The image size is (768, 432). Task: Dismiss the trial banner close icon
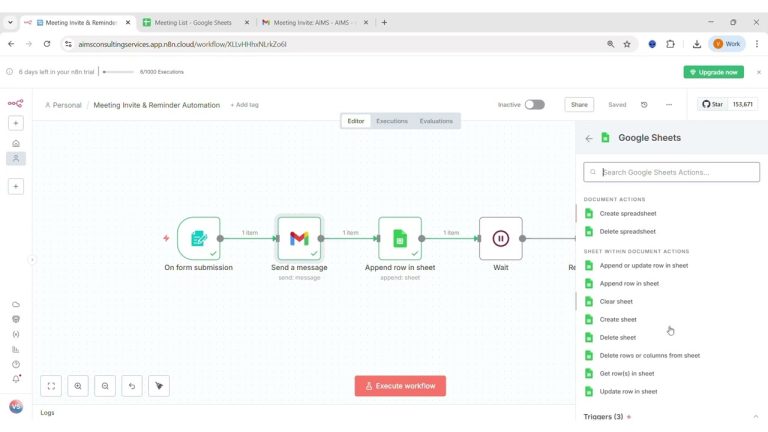(759, 72)
